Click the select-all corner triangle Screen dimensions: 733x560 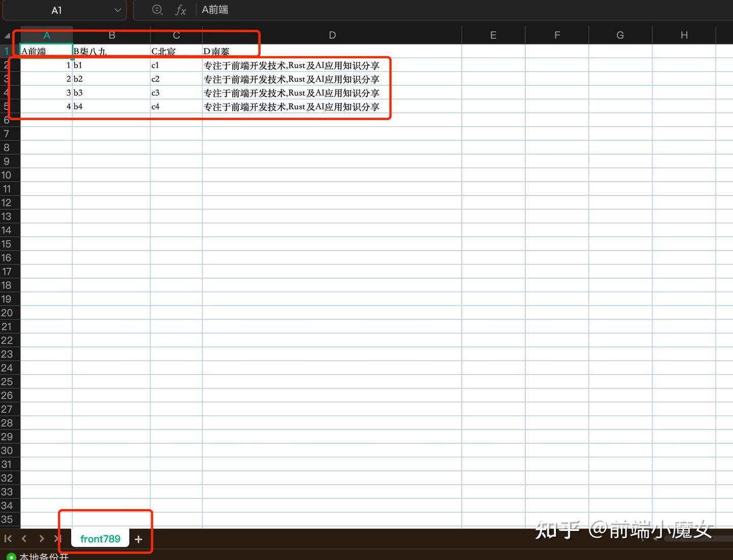pos(8,35)
